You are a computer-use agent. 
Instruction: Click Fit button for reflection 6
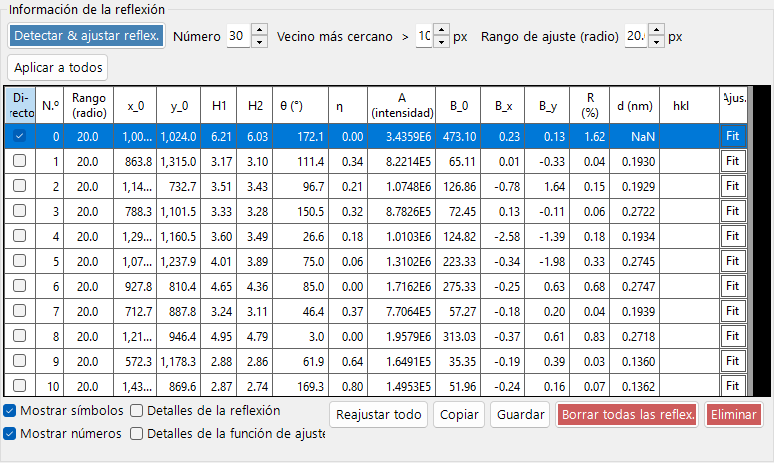coord(733,286)
